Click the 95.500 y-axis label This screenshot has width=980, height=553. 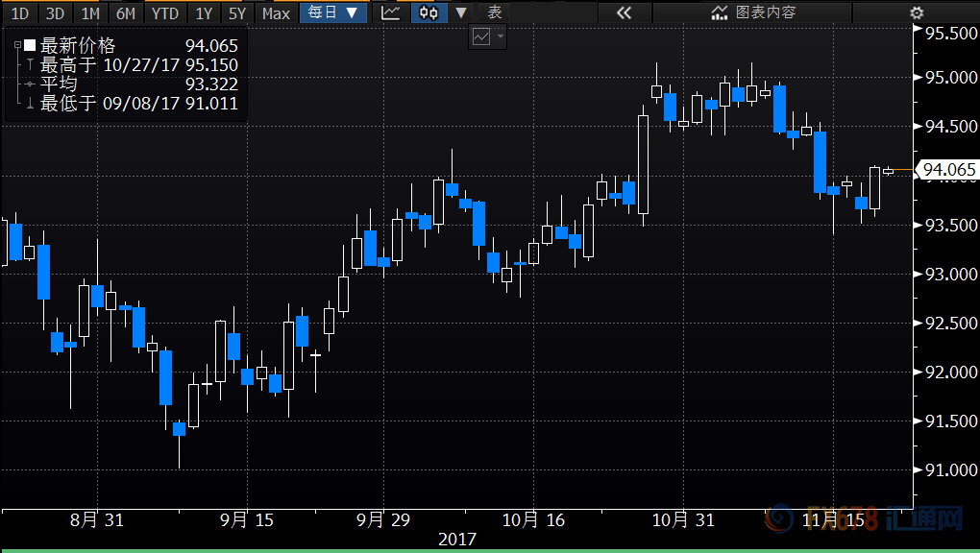[x=950, y=34]
